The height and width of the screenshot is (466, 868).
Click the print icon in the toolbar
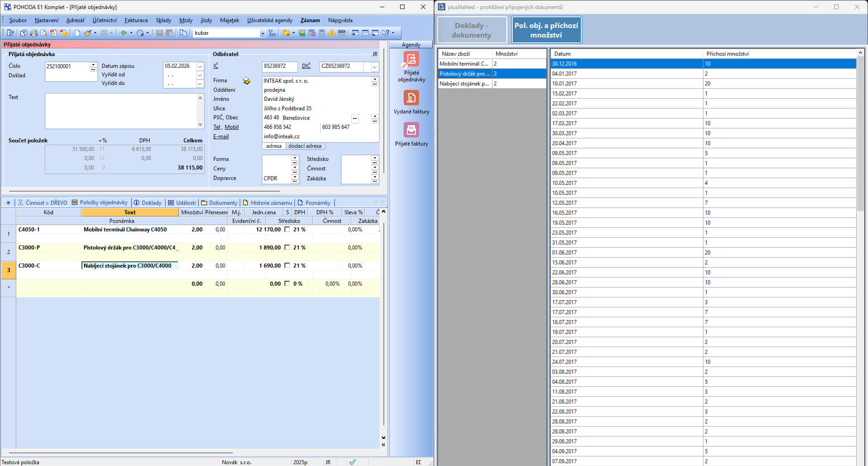(x=34, y=33)
